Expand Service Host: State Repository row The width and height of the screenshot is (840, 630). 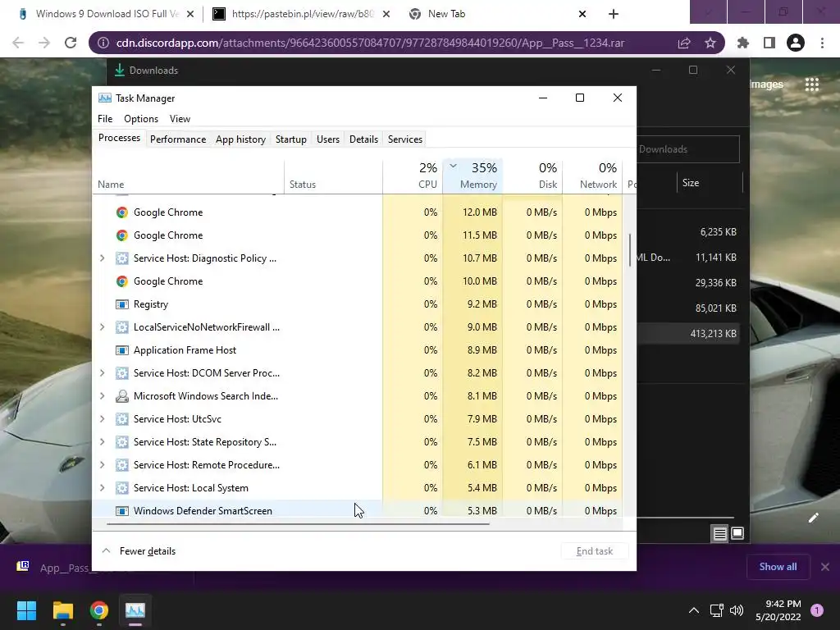(102, 442)
